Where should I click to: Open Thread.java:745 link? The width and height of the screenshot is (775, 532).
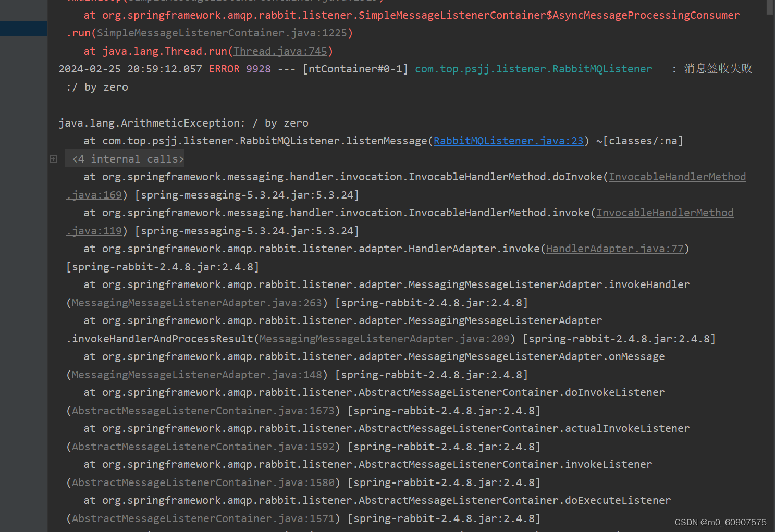point(280,51)
